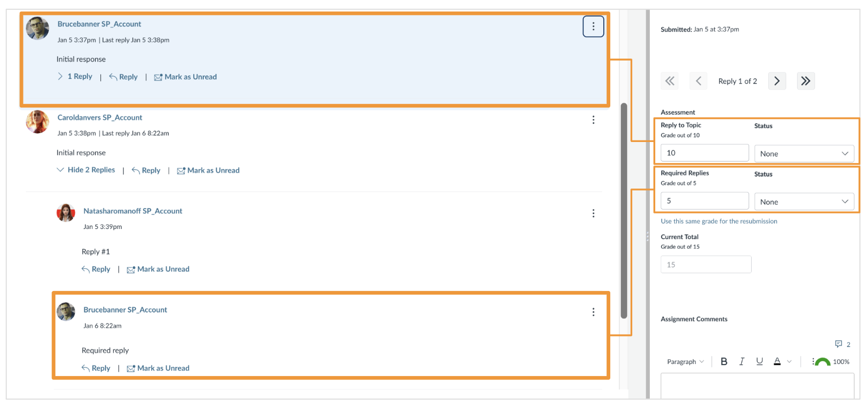
Task: Open options menu on Caroldanvers' entry
Action: (x=593, y=120)
